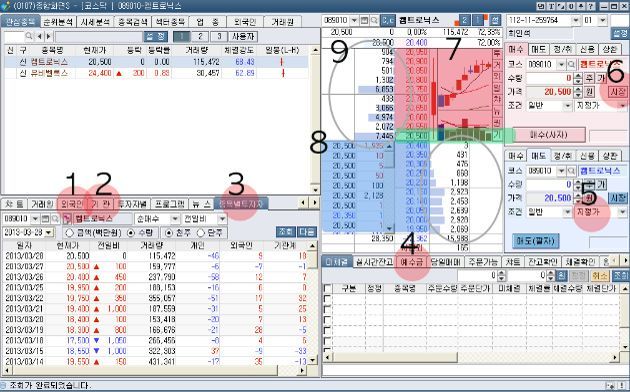Click the buy quantity stepper arrows

pos(578,78)
